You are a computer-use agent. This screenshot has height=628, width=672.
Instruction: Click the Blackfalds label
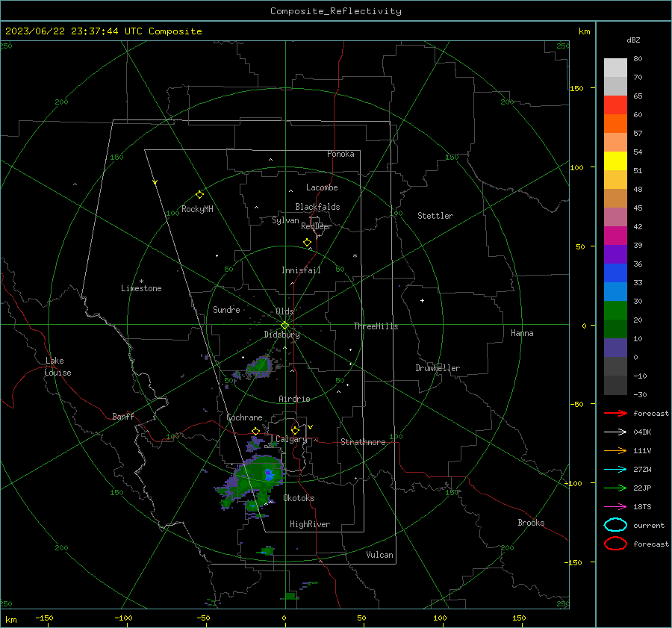pos(317,207)
